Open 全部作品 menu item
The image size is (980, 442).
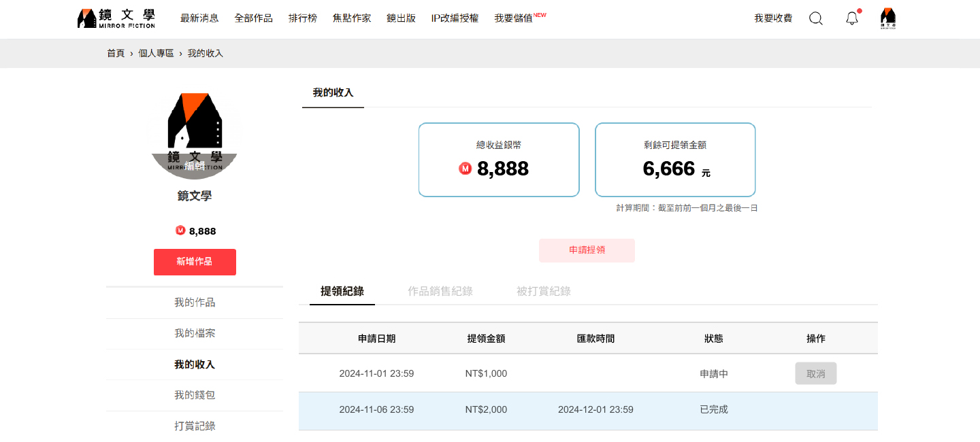[x=253, y=18]
